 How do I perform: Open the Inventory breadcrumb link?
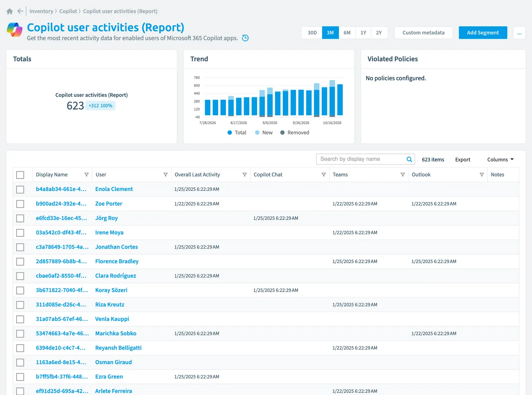click(x=41, y=11)
